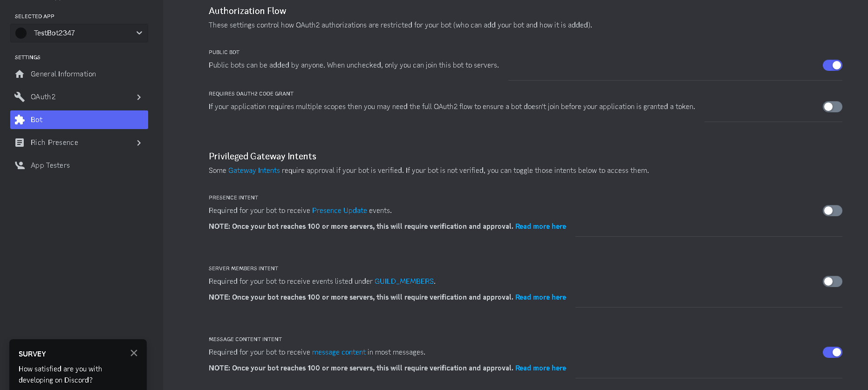Select the General Information home icon
The height and width of the screenshot is (390, 868).
[x=20, y=74]
